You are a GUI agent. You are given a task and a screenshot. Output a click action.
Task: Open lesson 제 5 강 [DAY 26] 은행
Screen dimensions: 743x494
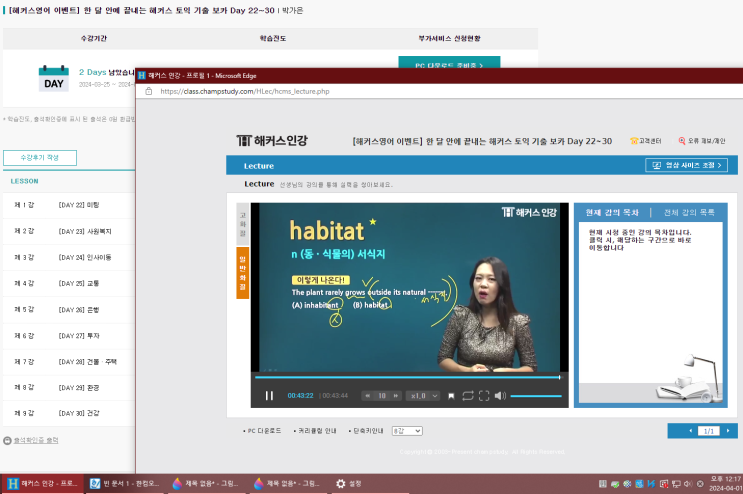[x=69, y=309]
